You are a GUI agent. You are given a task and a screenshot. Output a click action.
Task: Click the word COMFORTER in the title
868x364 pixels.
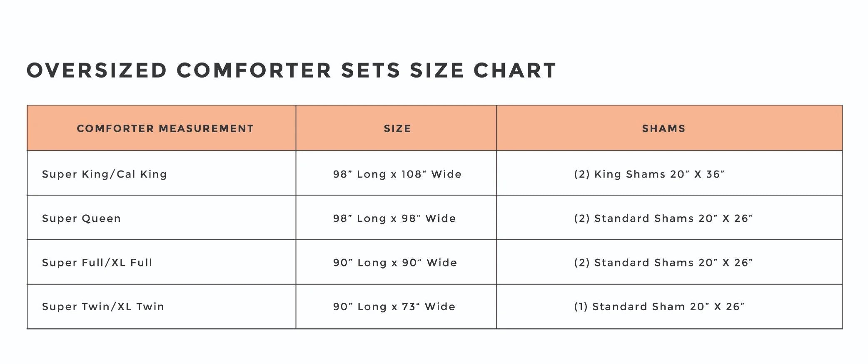point(254,70)
